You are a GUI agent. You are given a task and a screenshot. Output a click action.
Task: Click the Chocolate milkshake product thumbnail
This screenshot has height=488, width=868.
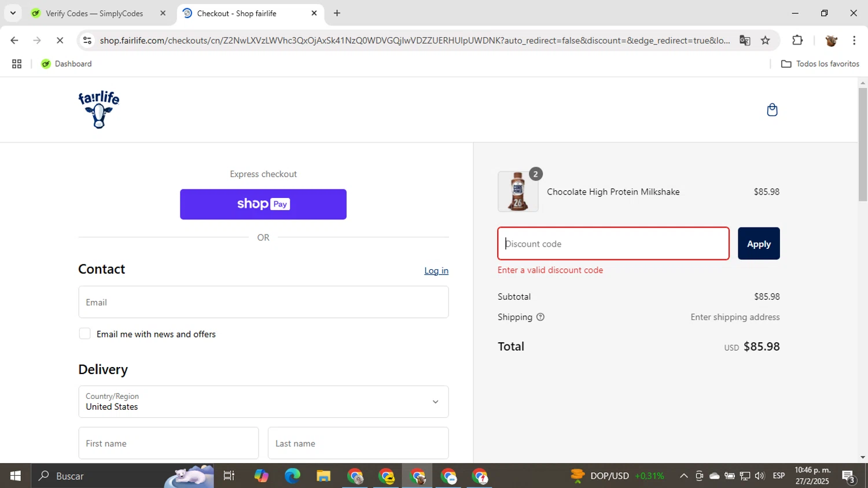tap(518, 192)
